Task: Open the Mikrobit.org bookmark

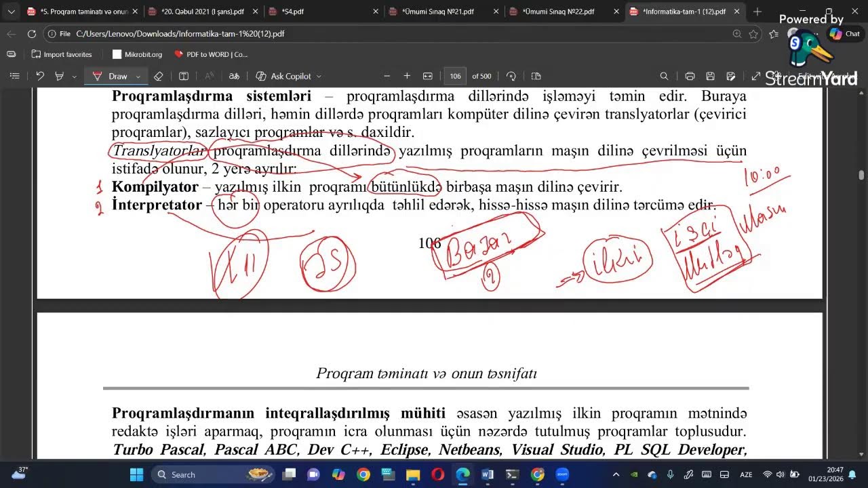Action: [x=137, y=54]
